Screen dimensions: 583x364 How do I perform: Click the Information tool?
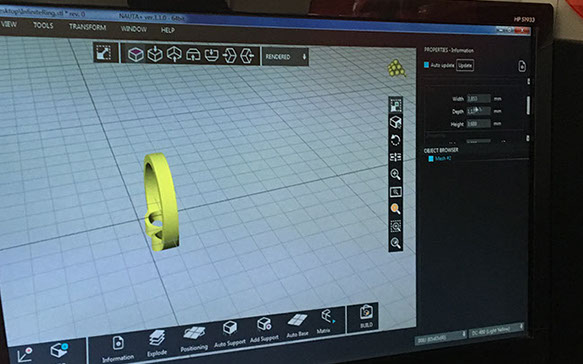[x=118, y=349]
